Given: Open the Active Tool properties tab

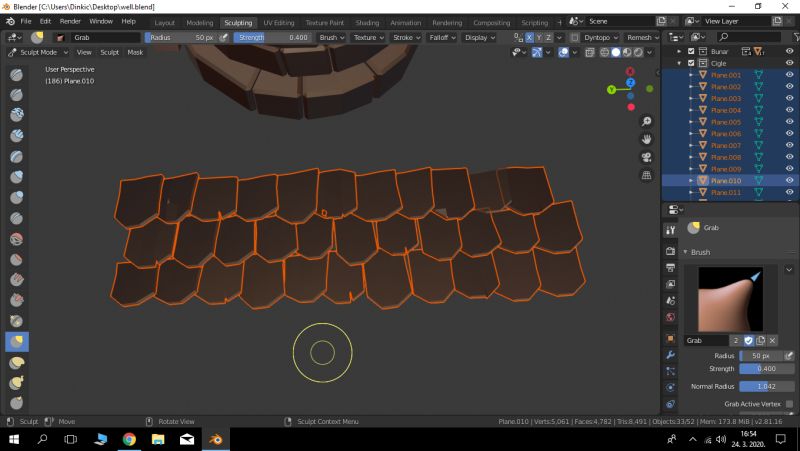Looking at the screenshot, I should tap(670, 231).
